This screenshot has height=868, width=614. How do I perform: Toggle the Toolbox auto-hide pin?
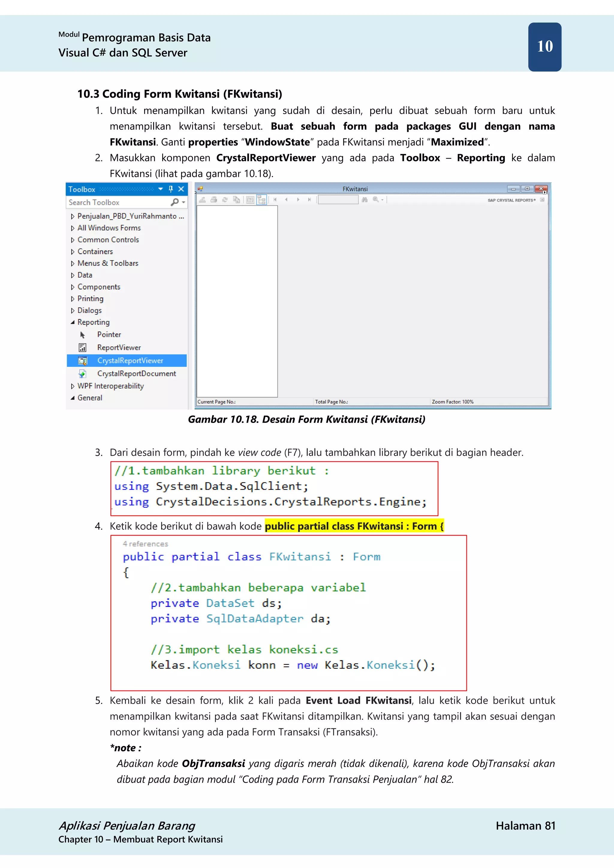tap(171, 189)
